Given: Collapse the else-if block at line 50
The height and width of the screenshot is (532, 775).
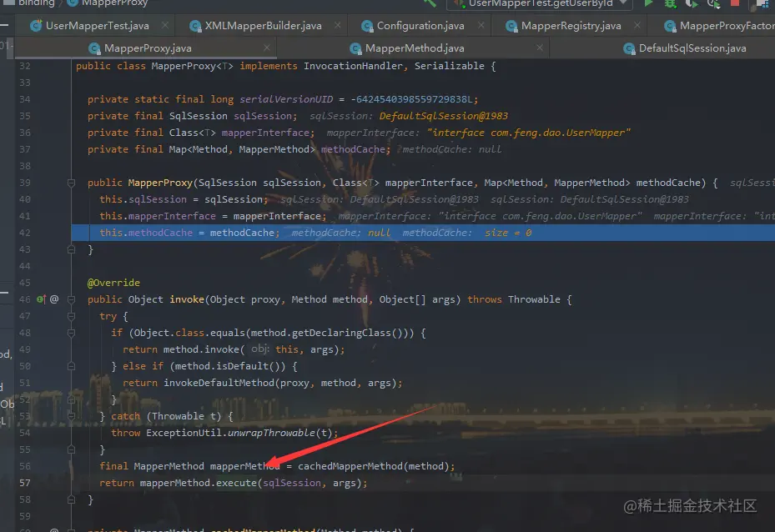Looking at the screenshot, I should tap(71, 367).
